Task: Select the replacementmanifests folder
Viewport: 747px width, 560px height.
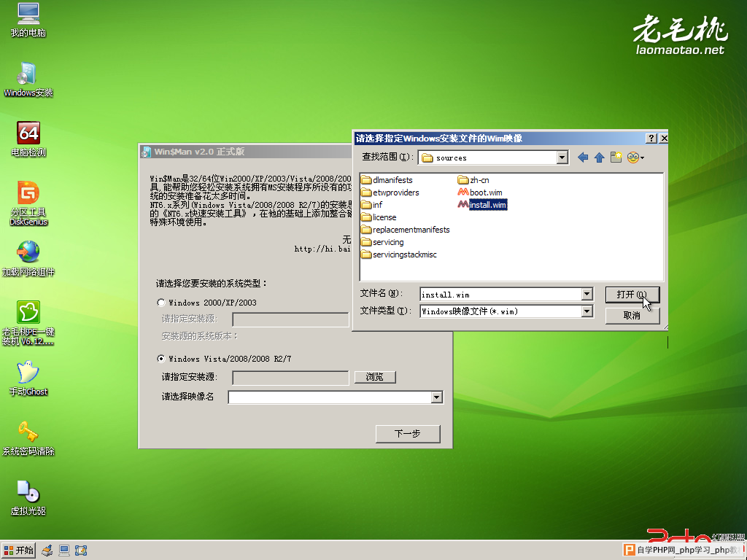Action: 406,230
